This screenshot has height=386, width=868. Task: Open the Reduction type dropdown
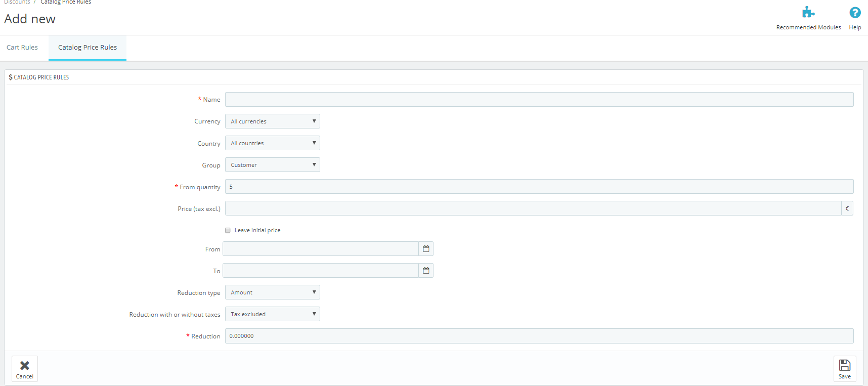(273, 292)
